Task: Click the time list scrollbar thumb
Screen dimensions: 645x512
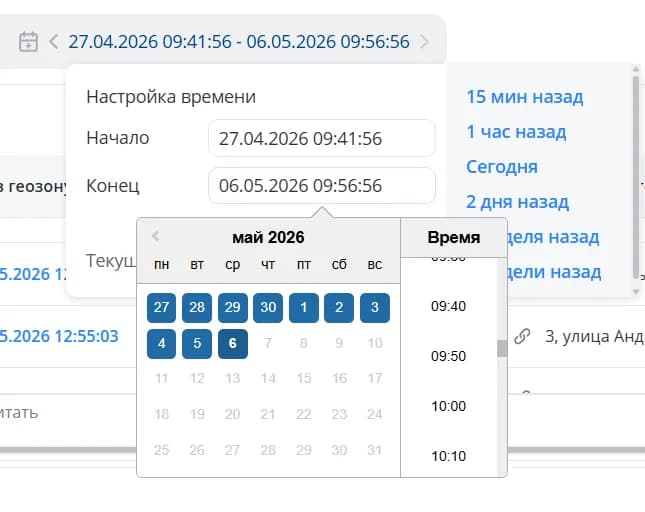Action: 502,349
